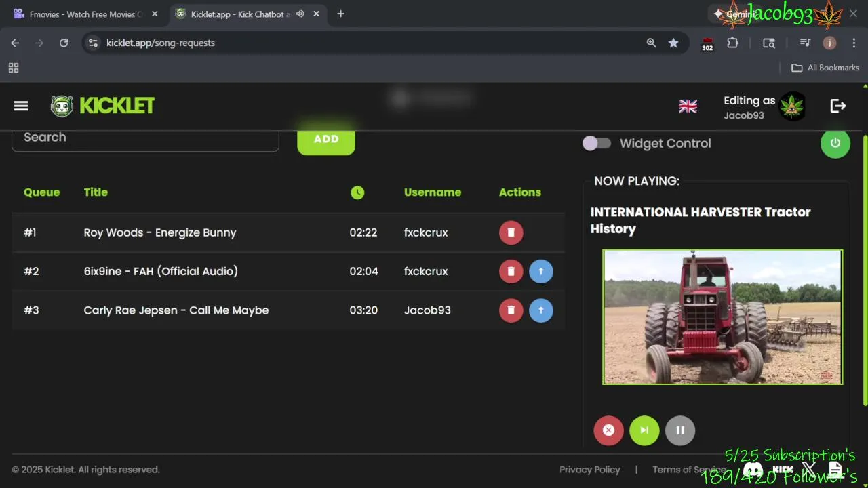
Task: Click the Username column header
Action: [433, 192]
